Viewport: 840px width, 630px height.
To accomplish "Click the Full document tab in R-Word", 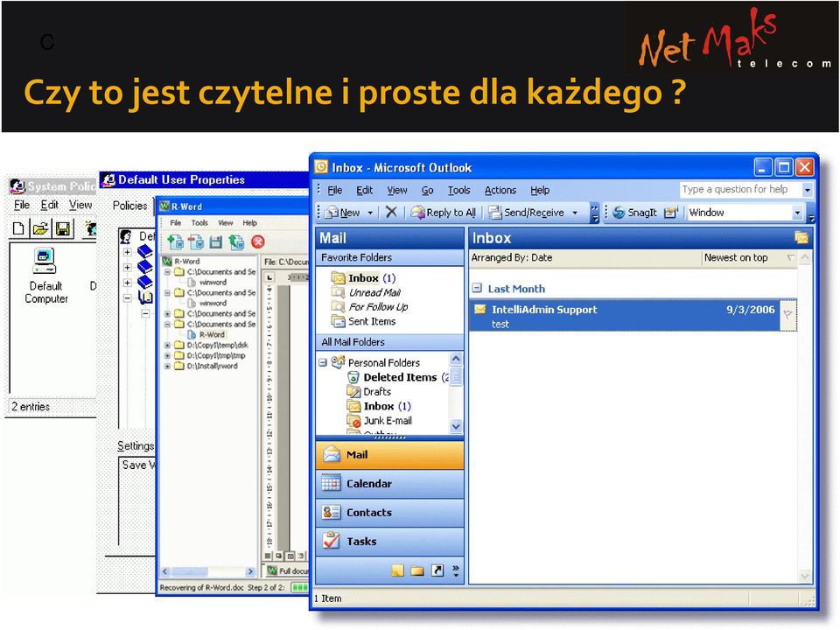I will click(x=287, y=571).
